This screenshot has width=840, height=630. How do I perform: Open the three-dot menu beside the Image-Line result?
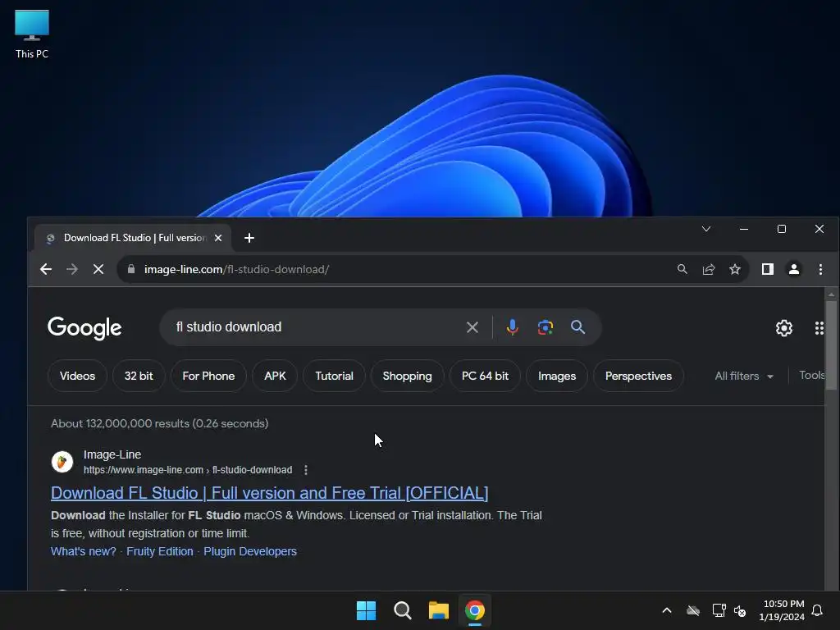[x=306, y=470]
